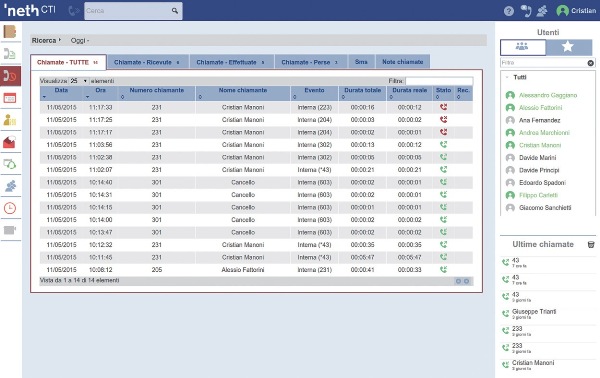Screen dimensions: 600x378
Task: Click the search magnifier icon
Action: [x=174, y=11]
